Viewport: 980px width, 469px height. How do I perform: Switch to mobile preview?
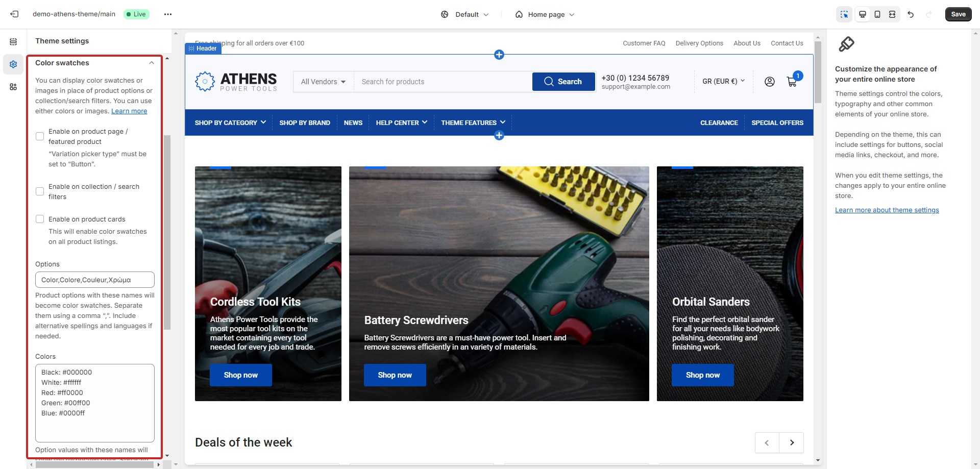877,14
